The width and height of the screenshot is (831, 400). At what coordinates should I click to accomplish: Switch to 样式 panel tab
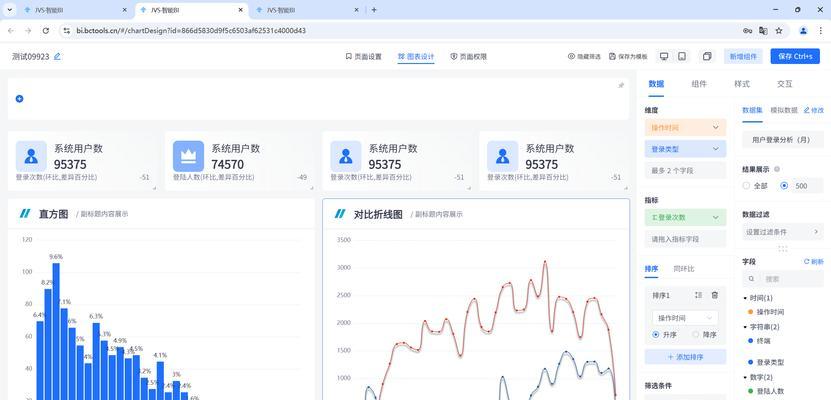[742, 84]
